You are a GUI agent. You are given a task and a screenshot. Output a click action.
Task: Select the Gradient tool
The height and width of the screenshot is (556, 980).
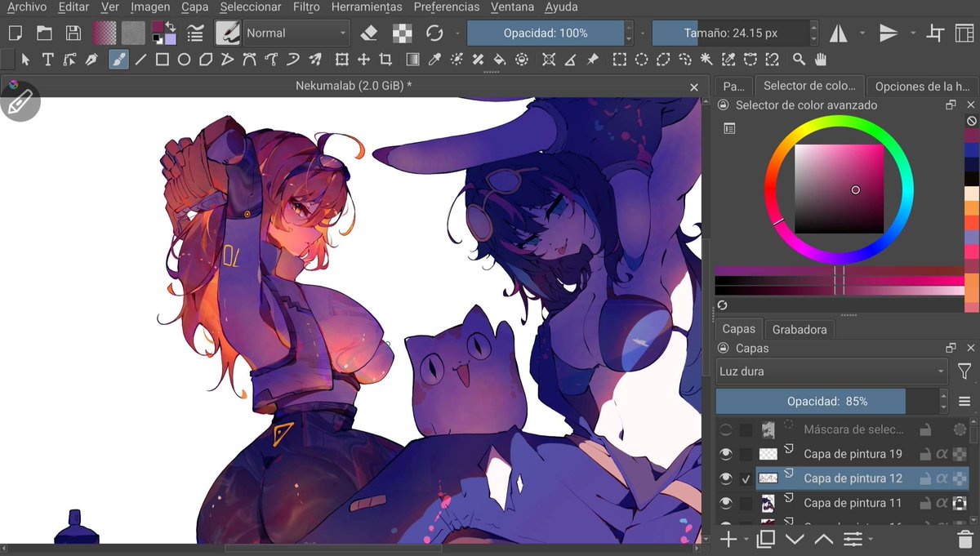[x=412, y=59]
